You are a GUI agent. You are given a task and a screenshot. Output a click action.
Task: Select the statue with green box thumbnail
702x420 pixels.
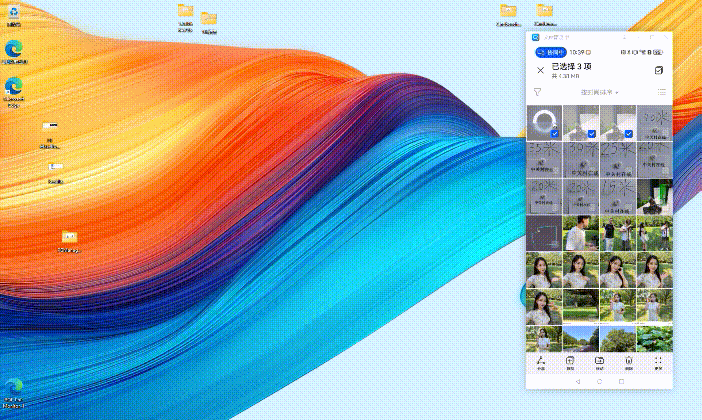pos(654,197)
